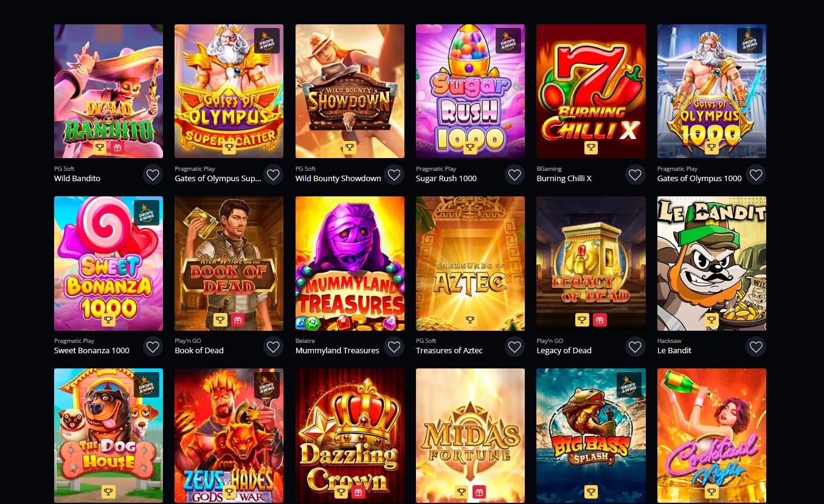Click the gift icon on Book of Dead

point(238,320)
